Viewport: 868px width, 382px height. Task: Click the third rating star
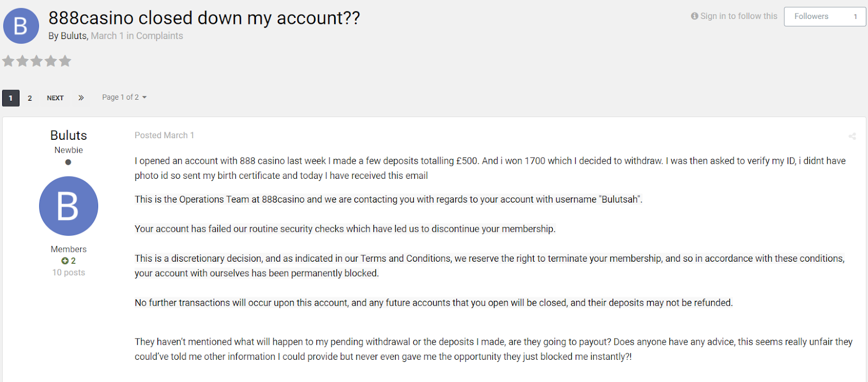point(36,61)
